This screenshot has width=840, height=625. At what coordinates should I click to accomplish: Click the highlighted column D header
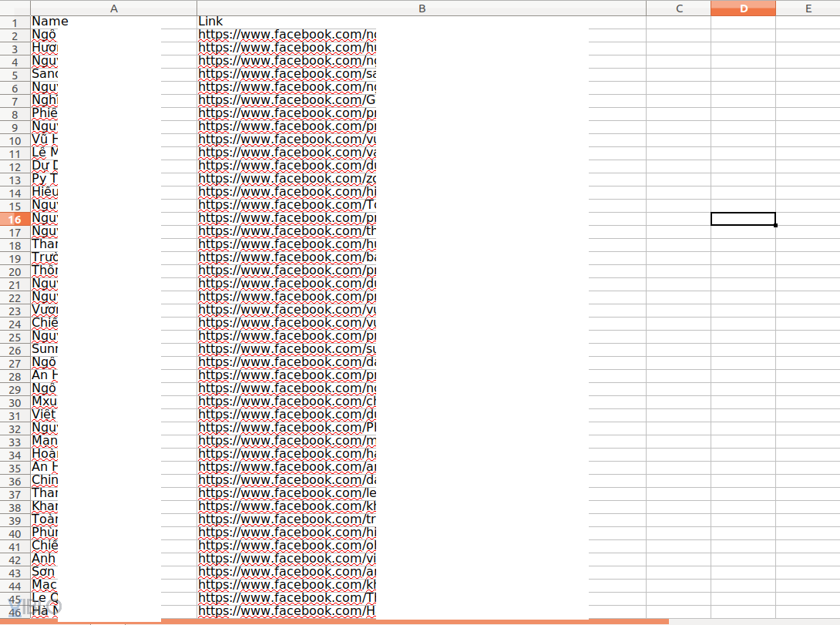[743, 8]
